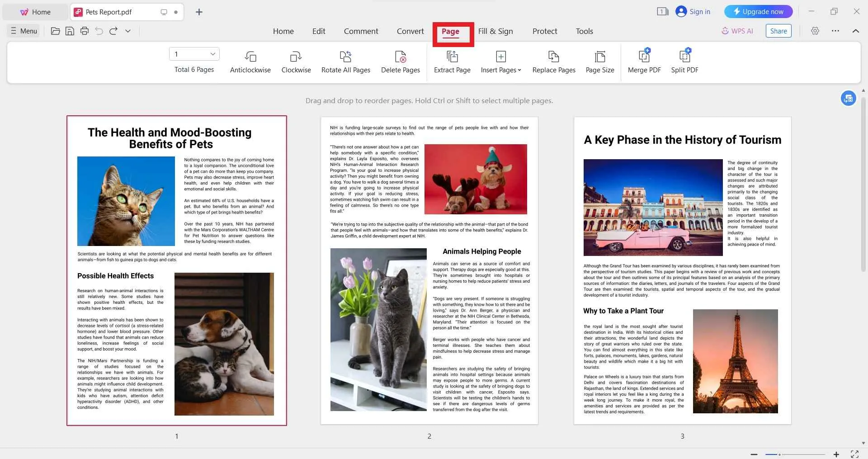Select page 2 thumbnail of Pets Report
Screen dimensions: 868x459
pos(429,270)
